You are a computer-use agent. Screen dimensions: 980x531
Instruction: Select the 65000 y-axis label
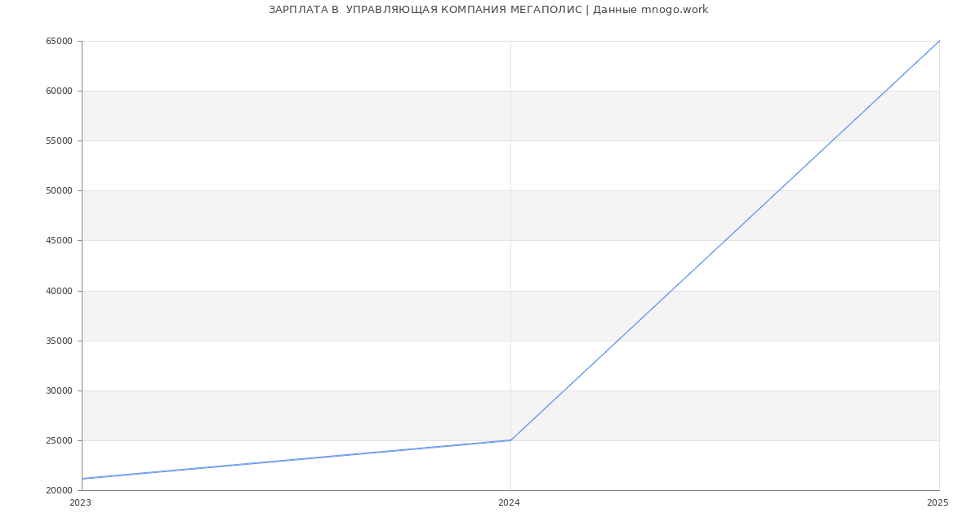59,41
